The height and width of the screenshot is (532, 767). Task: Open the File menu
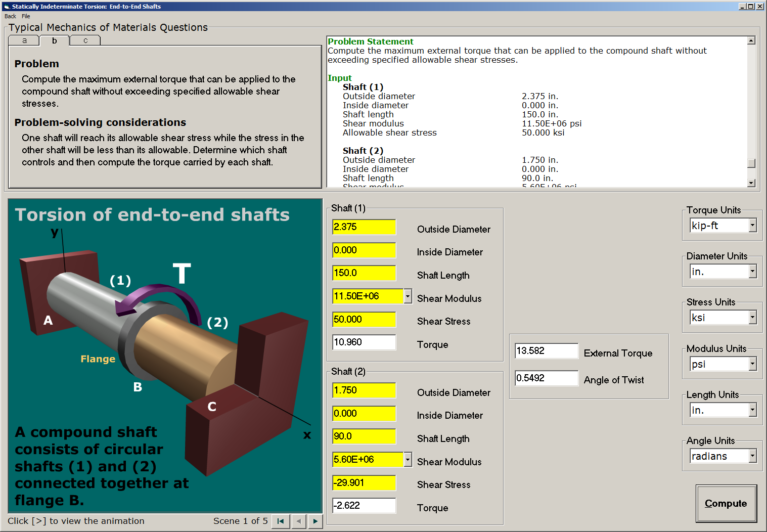pyautogui.click(x=25, y=16)
